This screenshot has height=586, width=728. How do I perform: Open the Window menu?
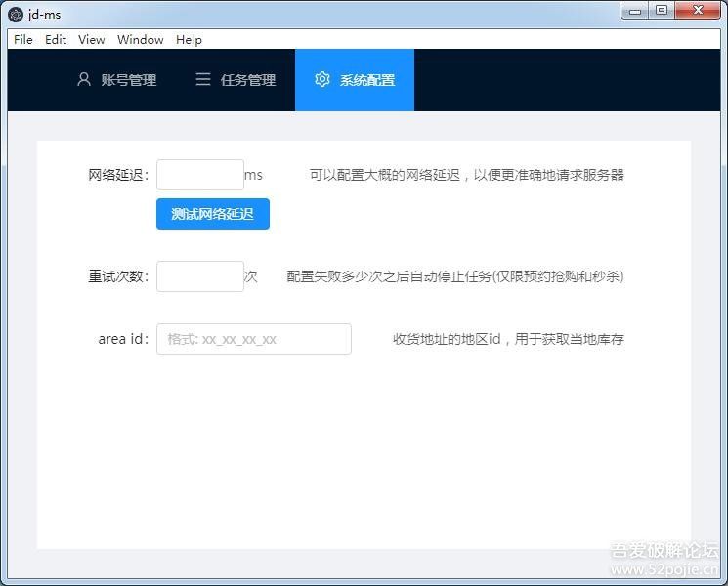click(x=141, y=40)
